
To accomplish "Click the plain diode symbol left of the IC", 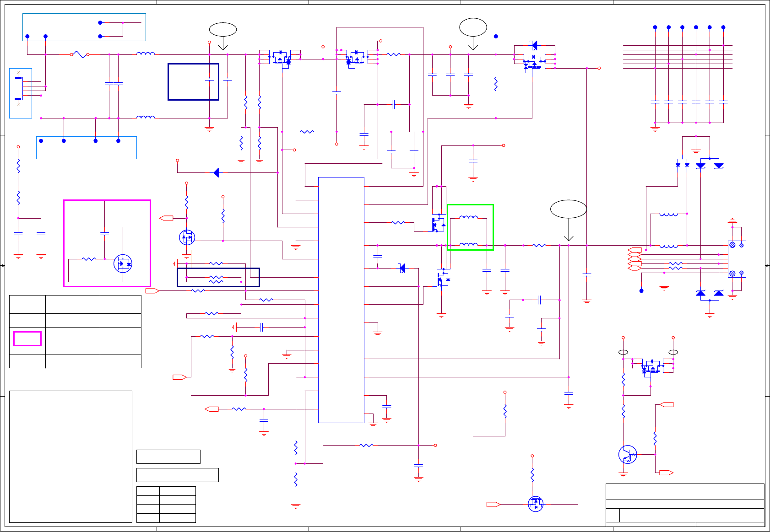I will point(216,172).
